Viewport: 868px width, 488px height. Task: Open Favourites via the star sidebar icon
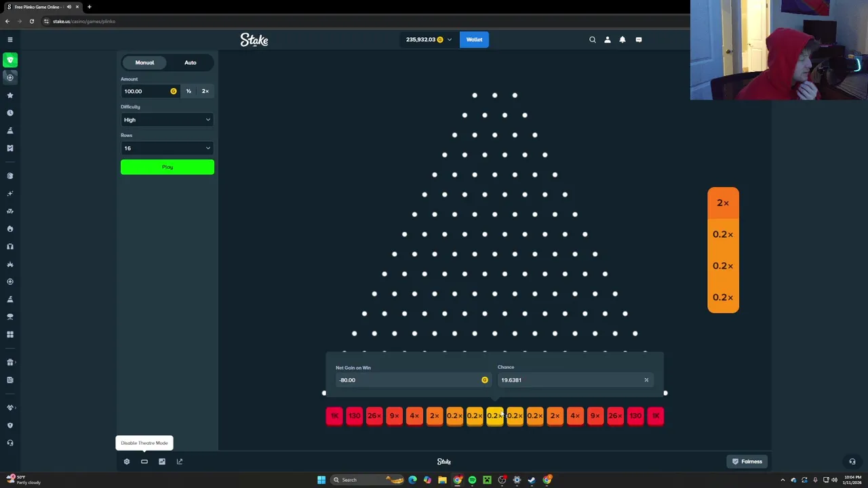click(10, 96)
